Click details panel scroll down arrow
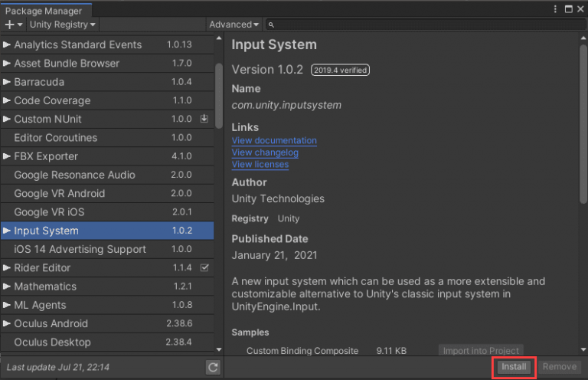 (583, 349)
